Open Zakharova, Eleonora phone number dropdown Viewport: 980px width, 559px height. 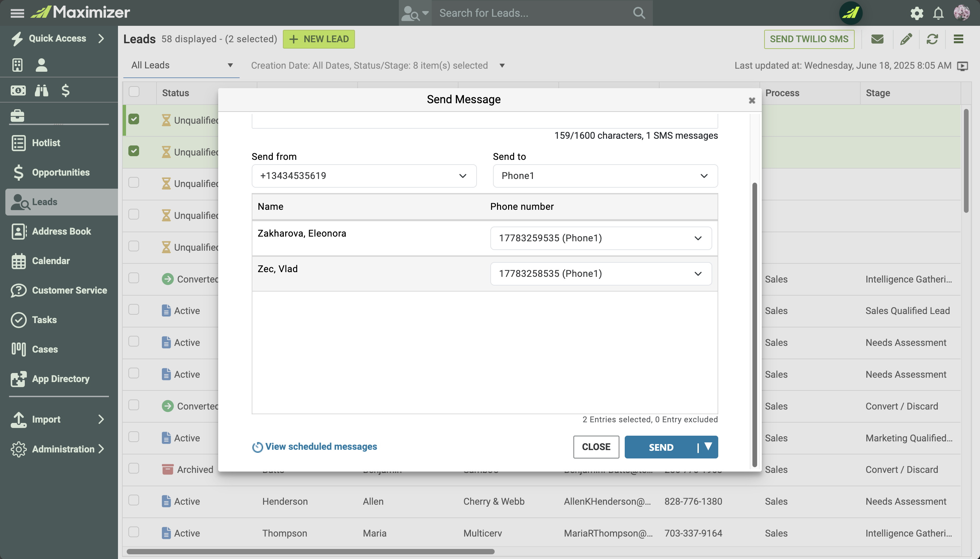click(x=601, y=238)
